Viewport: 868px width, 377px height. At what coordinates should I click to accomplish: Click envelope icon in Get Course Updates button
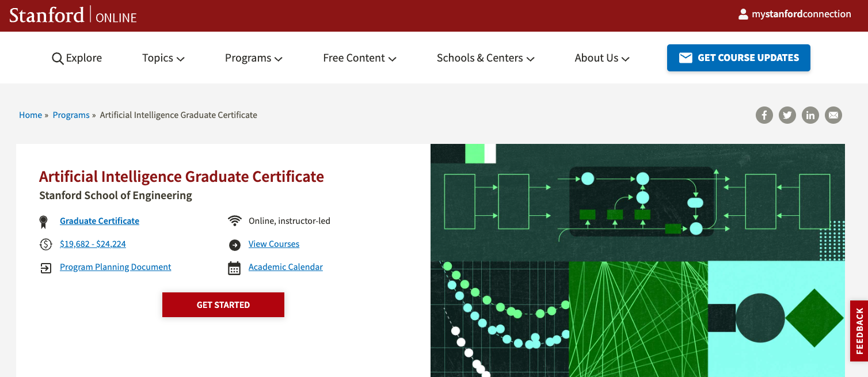(686, 58)
